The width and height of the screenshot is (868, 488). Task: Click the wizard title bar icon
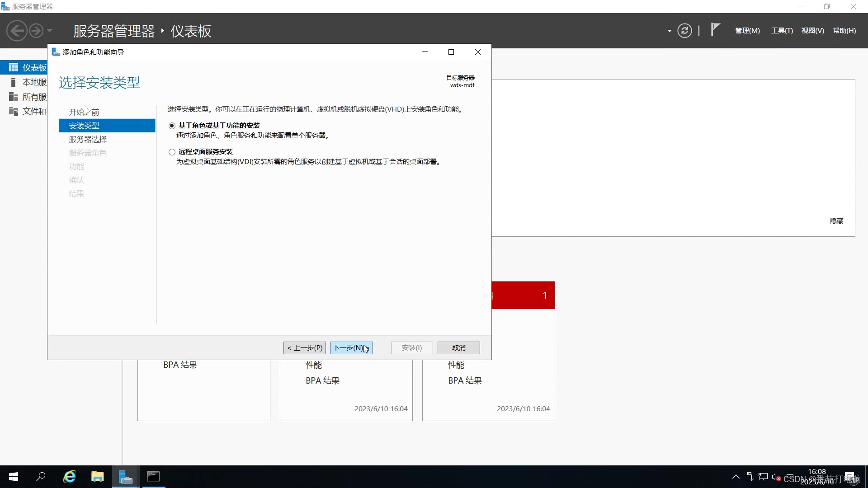pyautogui.click(x=56, y=52)
